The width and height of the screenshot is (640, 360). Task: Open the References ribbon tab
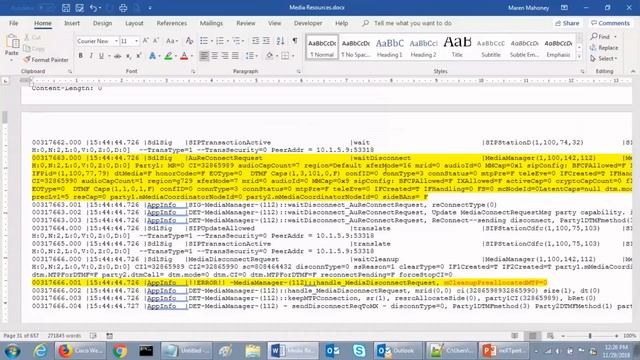click(171, 23)
